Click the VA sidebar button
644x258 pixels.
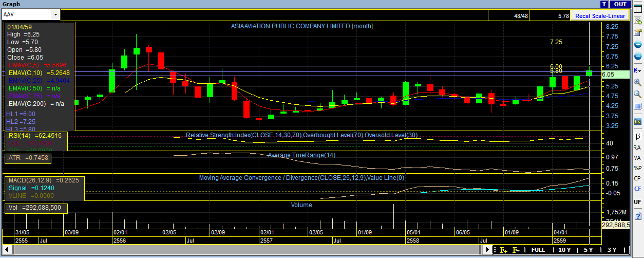tap(637, 158)
